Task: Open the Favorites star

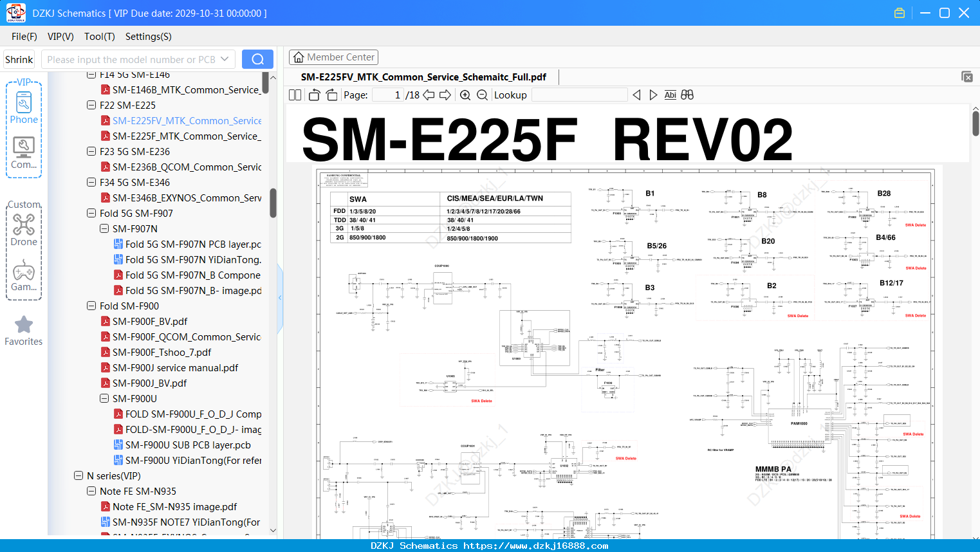Action: [24, 331]
